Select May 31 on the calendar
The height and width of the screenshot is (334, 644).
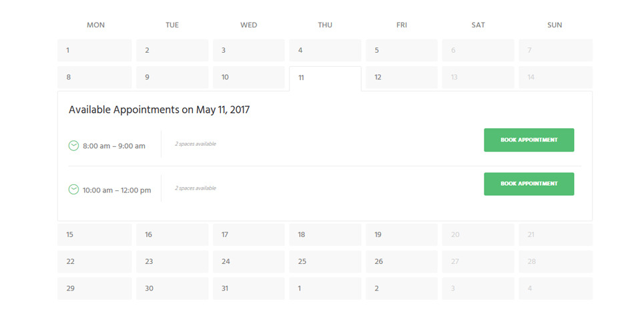249,289
